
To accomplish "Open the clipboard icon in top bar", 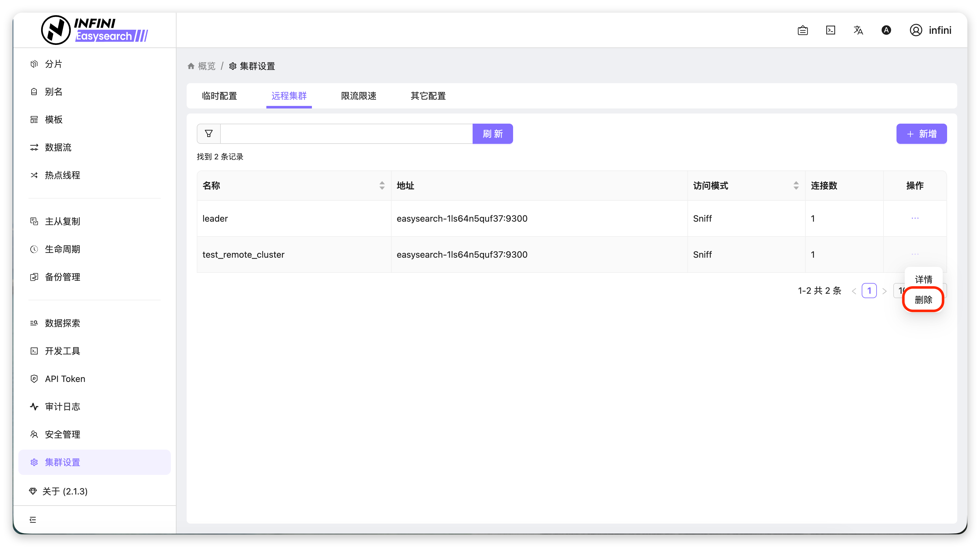I will tap(803, 30).
